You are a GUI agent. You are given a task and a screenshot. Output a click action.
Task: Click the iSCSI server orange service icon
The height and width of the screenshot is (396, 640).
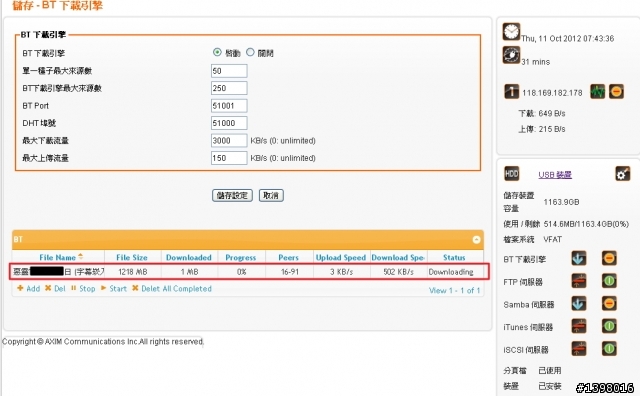[579, 349]
